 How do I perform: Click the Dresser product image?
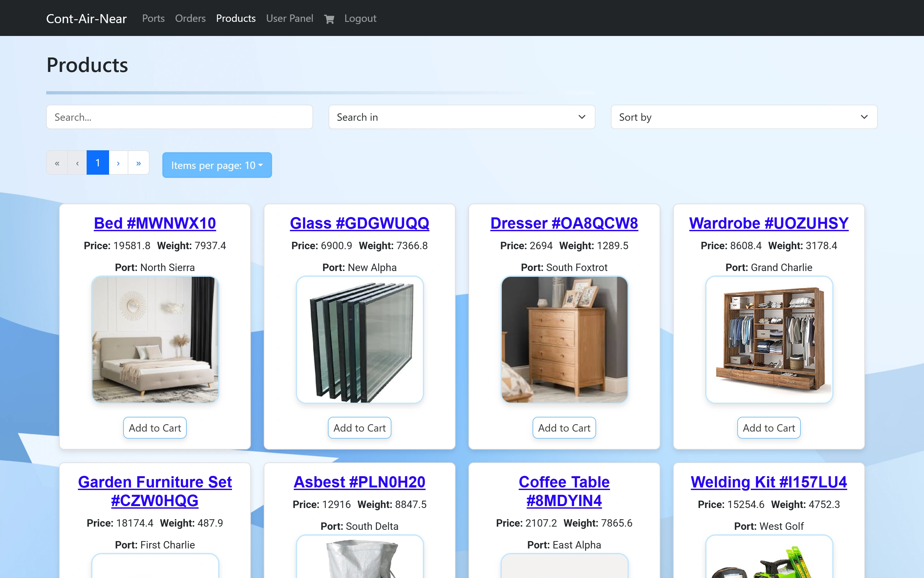(x=564, y=339)
